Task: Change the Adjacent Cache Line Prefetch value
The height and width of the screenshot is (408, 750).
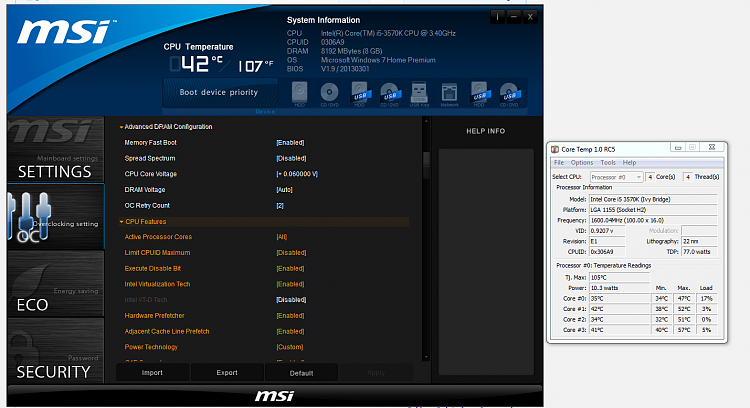Action: tap(290, 331)
